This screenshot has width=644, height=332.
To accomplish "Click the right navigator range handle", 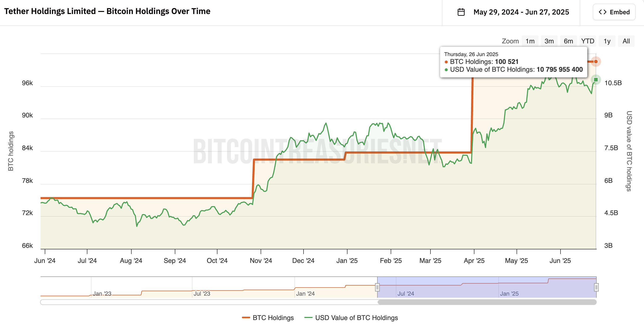I will 596,287.
